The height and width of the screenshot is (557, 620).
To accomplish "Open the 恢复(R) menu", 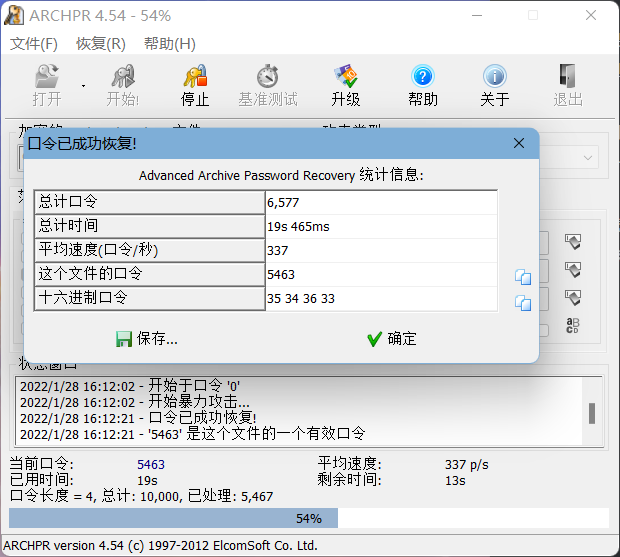I will (101, 43).
